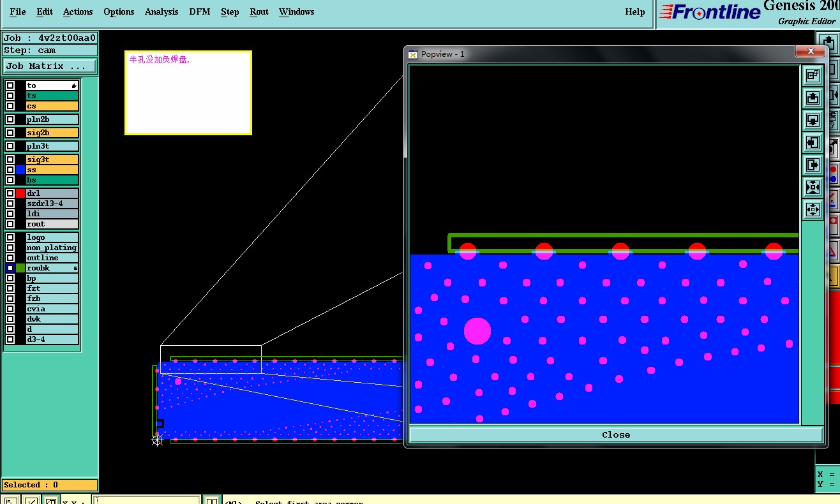
Task: Click the white zoom rectangle on main canvas
Action: click(x=211, y=359)
